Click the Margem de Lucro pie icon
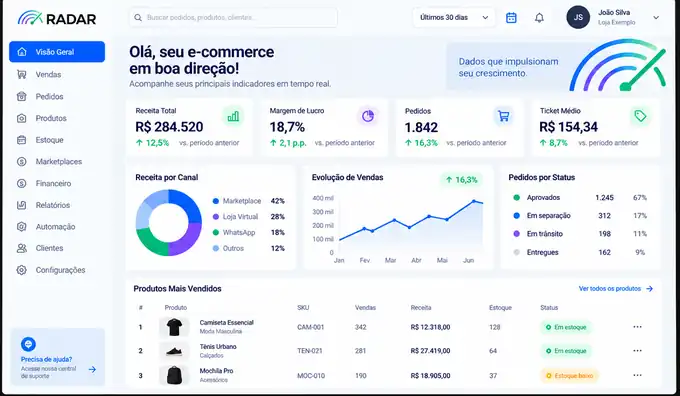The width and height of the screenshot is (680, 396). pos(368,116)
